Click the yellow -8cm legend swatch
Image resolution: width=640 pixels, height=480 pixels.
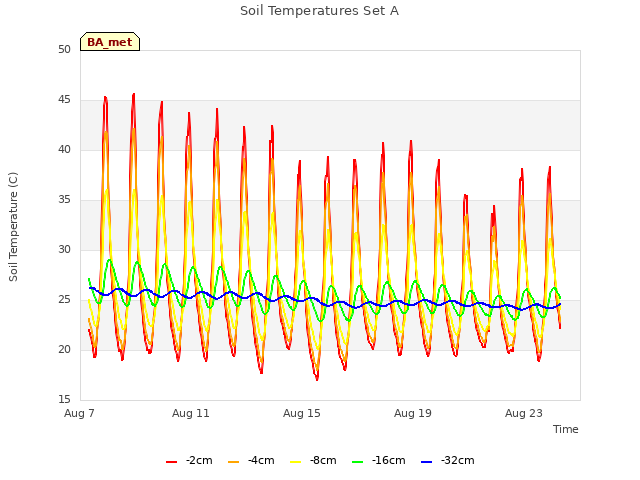coord(296,462)
